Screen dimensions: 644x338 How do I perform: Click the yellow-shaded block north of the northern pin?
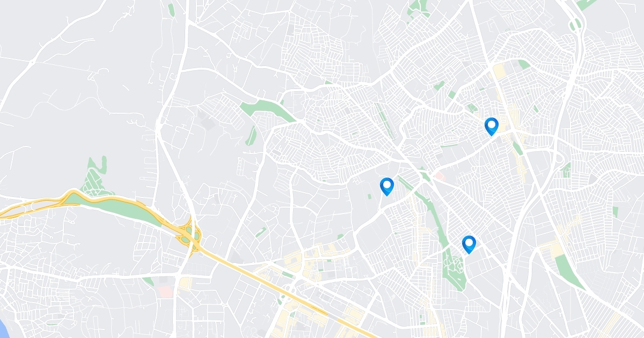tap(500, 71)
